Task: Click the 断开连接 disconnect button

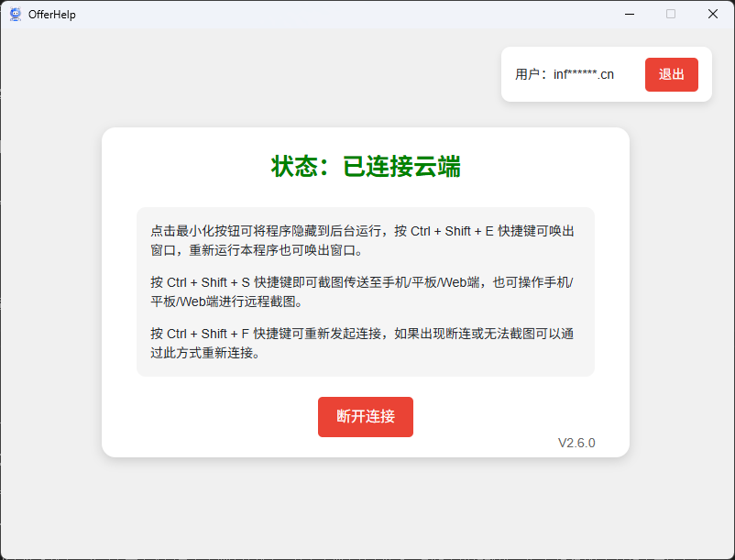Action: [x=366, y=417]
